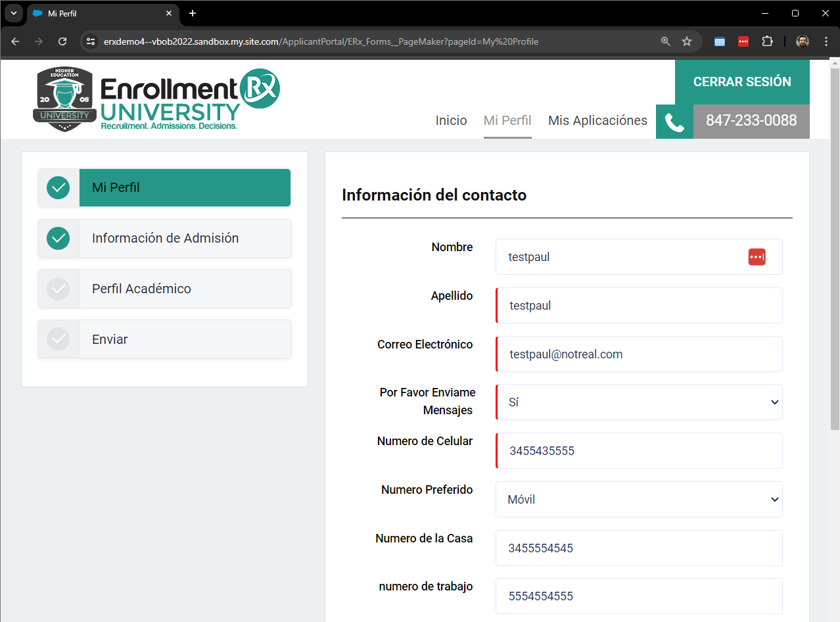Viewport: 840px width, 622px height.
Task: Click the zoom magnifier icon in address bar
Action: pos(666,41)
